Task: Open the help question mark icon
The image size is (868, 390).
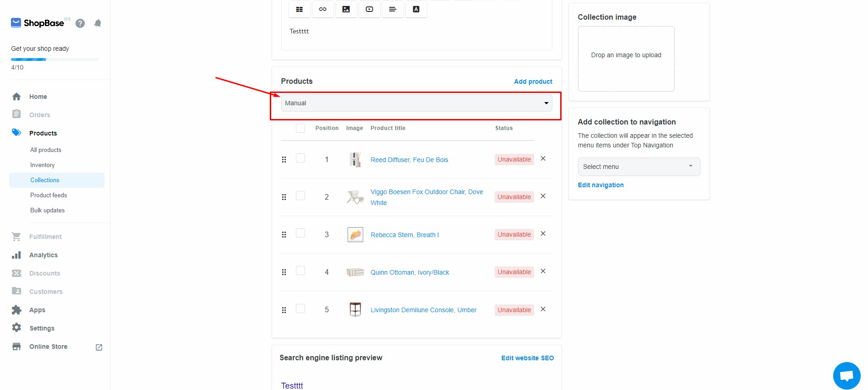Action: click(80, 23)
